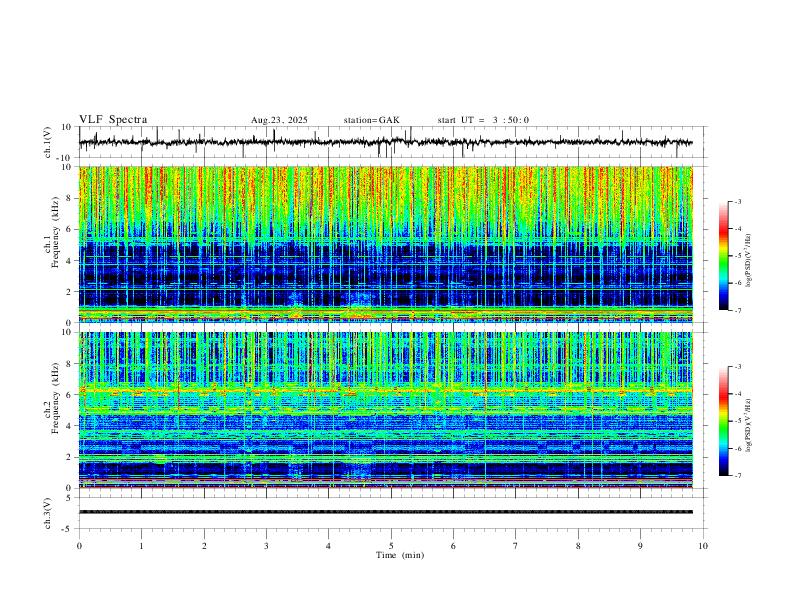Click the ch.2 spectrogram panel
Screen dimensions: 792x612
pyautogui.click(x=385, y=410)
